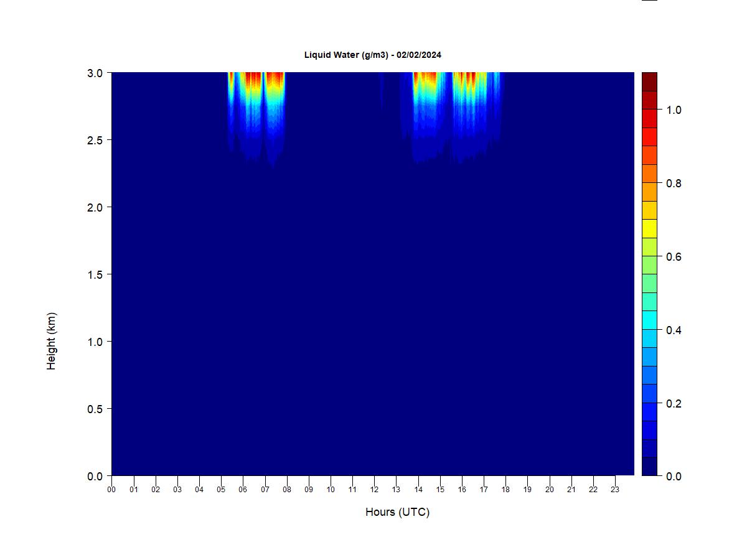Click the 'Height (km)' axis label
The height and width of the screenshot is (560, 747).
pyautogui.click(x=52, y=341)
